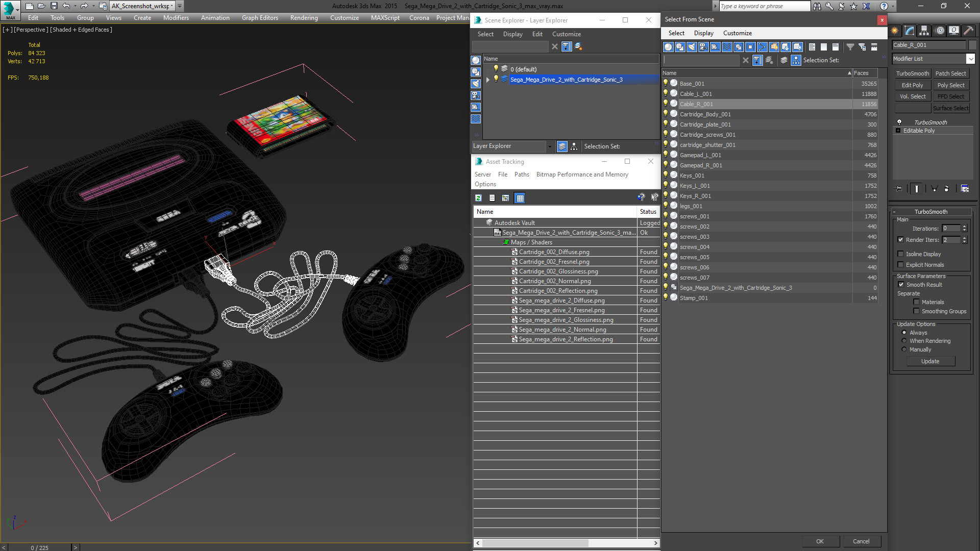Click the Select None icon in Select From Scene
Image resolution: width=980 pixels, height=551 pixels.
point(824,47)
